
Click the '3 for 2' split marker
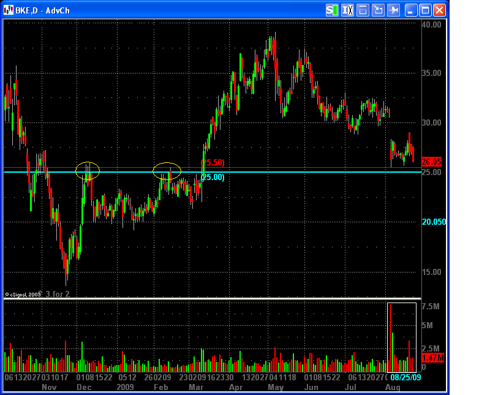pyautogui.click(x=58, y=294)
